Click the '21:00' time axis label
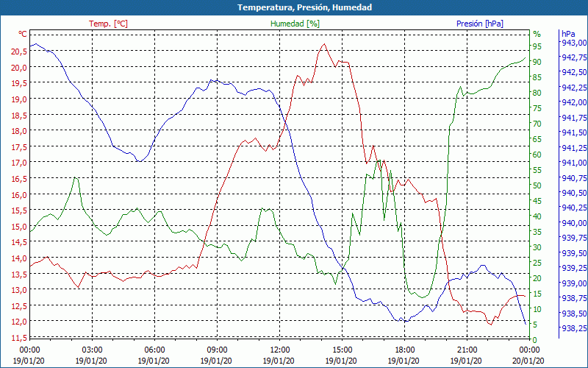The width and height of the screenshot is (588, 368). [x=467, y=350]
